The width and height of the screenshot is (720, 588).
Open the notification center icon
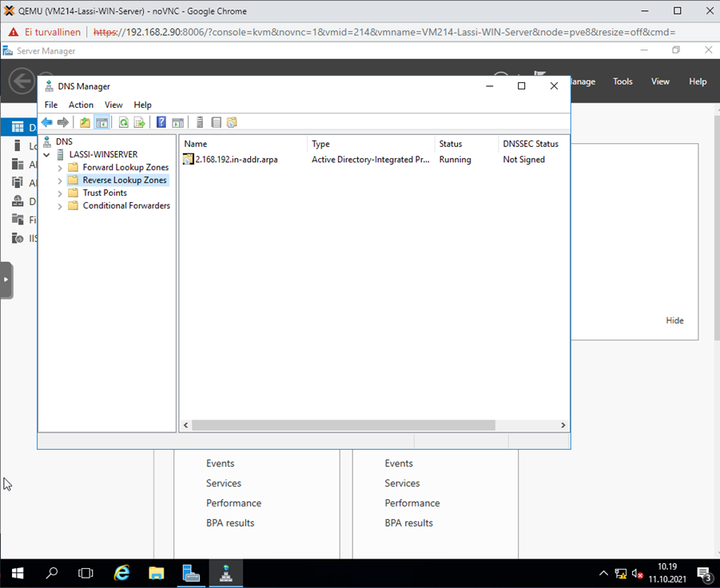tap(704, 574)
